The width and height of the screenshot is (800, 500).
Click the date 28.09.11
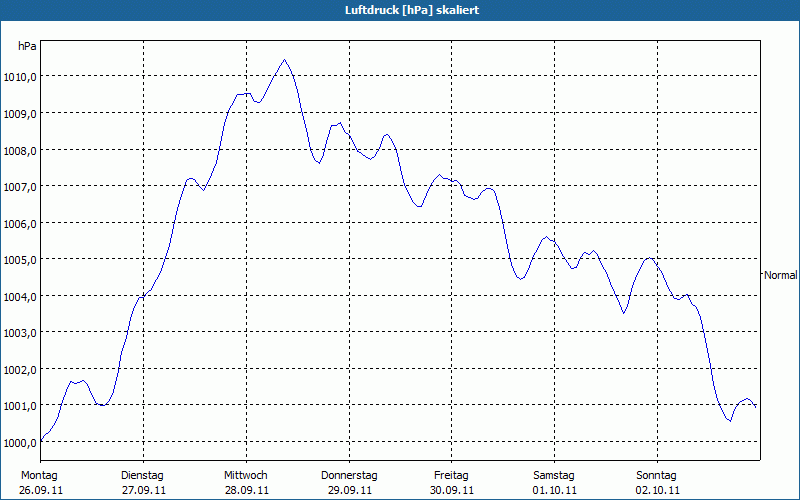pyautogui.click(x=246, y=490)
